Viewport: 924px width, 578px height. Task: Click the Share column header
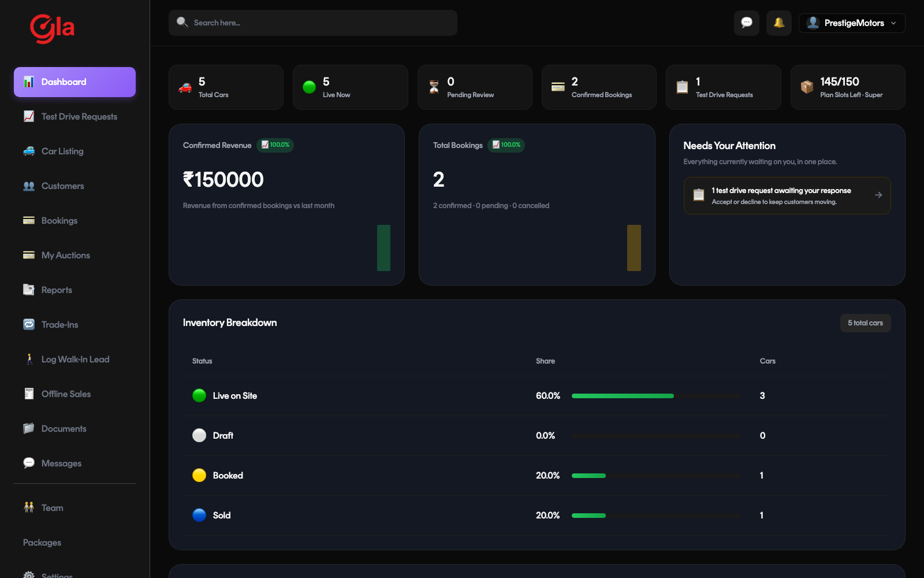545,361
